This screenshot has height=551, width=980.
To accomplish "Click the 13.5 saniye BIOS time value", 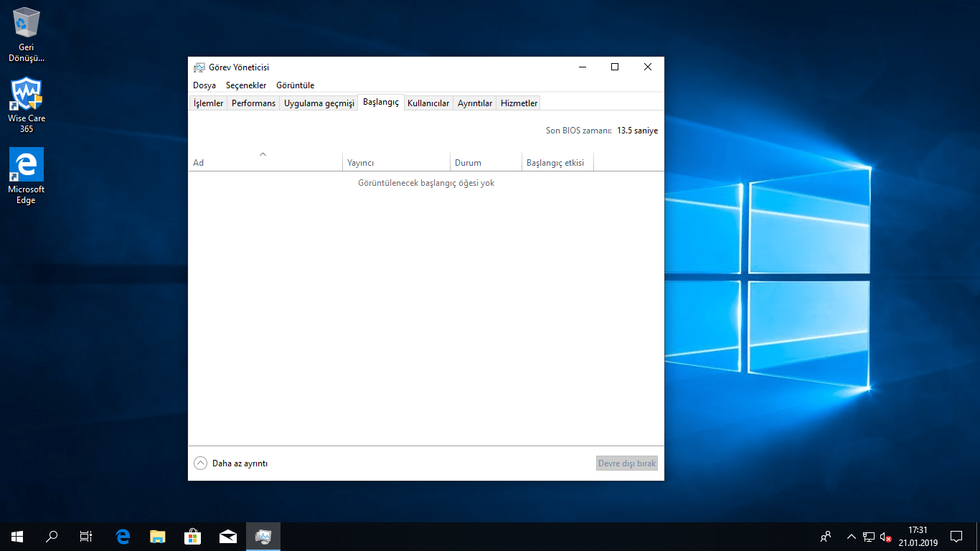I will 637,131.
